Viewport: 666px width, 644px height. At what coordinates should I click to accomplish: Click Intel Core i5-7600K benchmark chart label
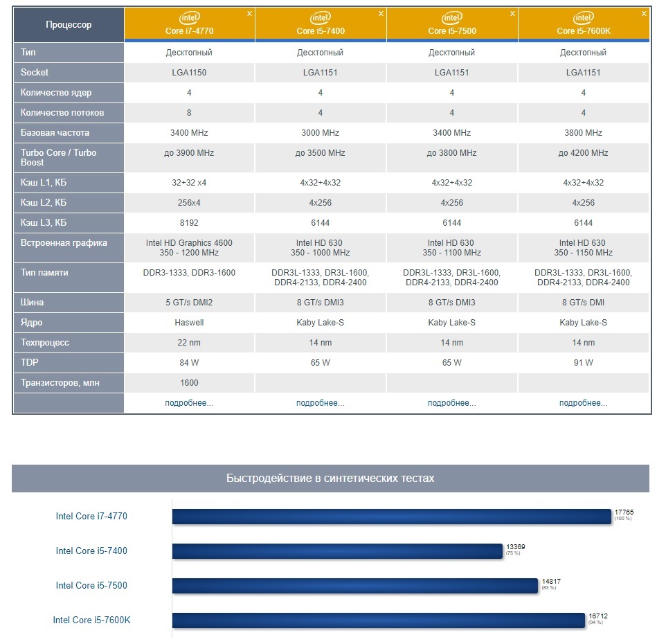coord(91,620)
